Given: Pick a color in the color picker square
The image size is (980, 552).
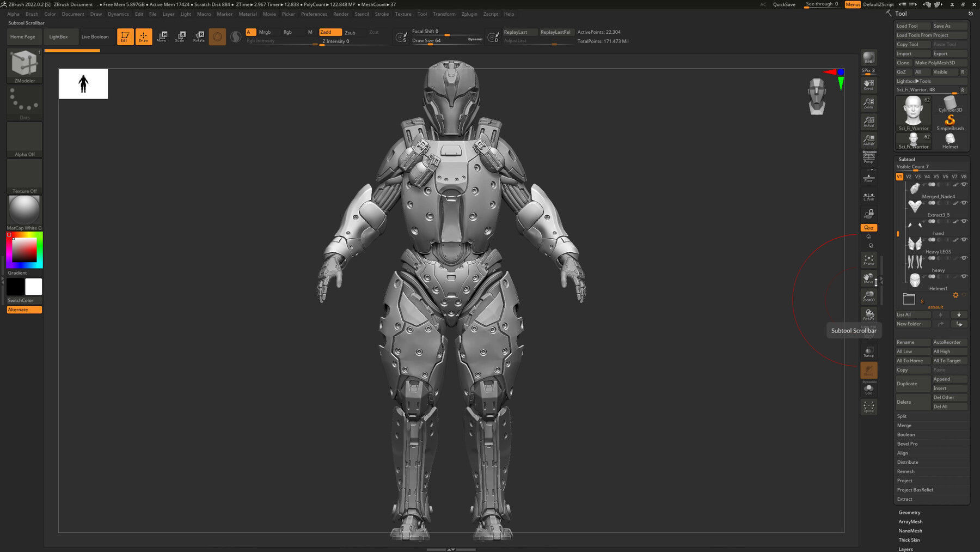Looking at the screenshot, I should pyautogui.click(x=24, y=250).
